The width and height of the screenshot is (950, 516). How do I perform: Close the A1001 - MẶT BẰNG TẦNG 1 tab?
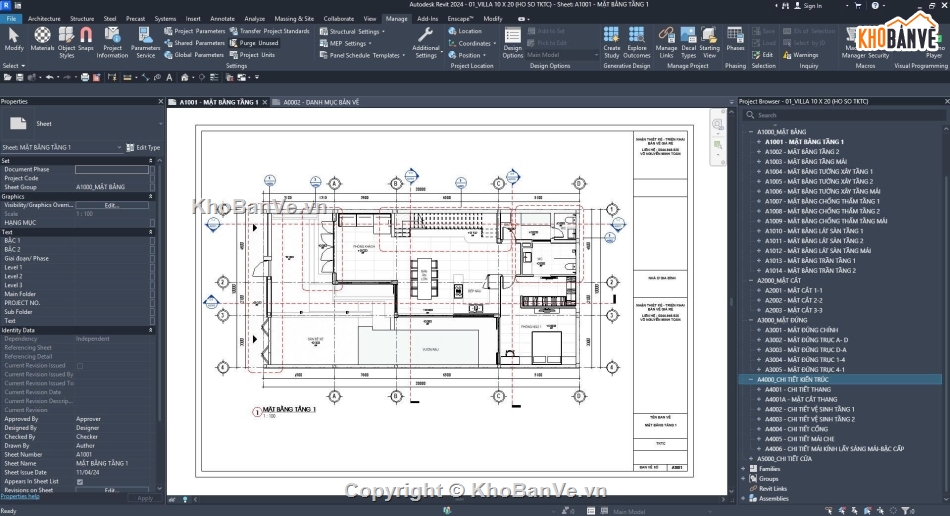(x=265, y=102)
